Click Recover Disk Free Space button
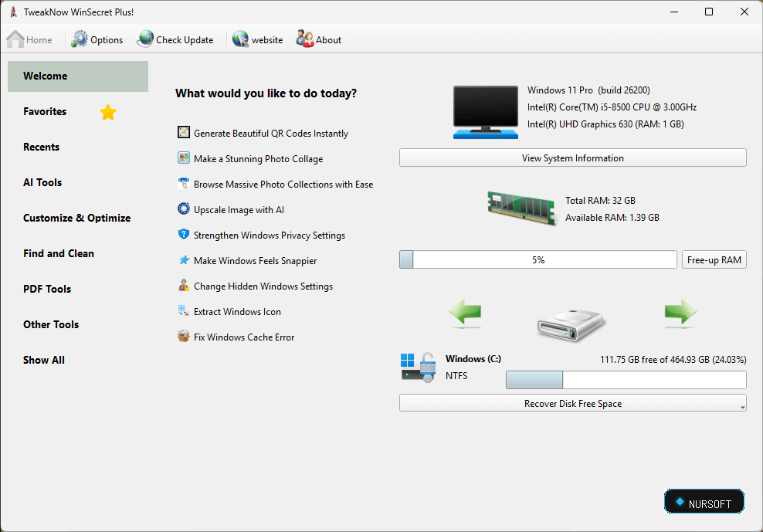The height and width of the screenshot is (532, 763). pos(573,404)
